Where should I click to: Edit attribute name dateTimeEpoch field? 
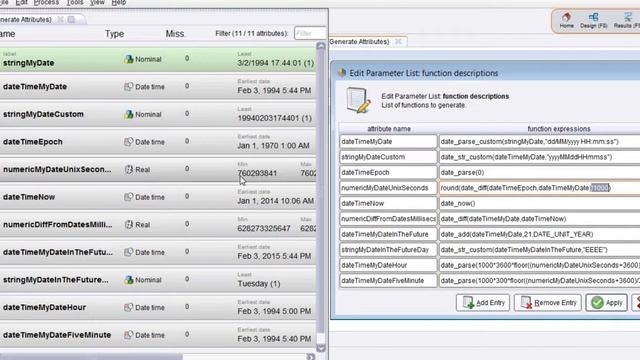click(388, 173)
